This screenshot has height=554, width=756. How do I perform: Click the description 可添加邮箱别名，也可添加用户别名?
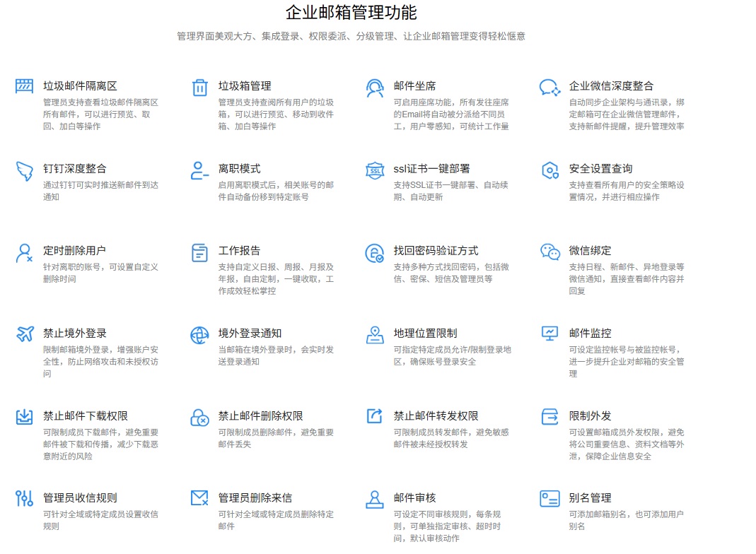coord(627,520)
